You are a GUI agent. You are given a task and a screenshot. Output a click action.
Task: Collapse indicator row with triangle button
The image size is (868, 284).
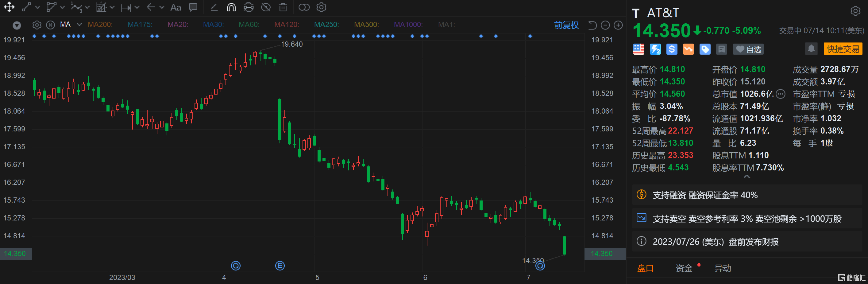[17, 25]
